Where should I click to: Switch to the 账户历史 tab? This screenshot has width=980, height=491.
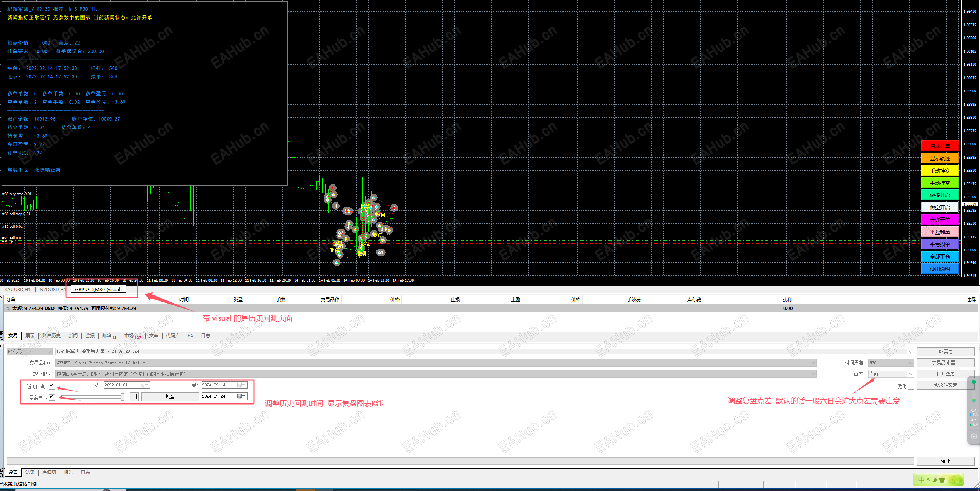(51, 336)
